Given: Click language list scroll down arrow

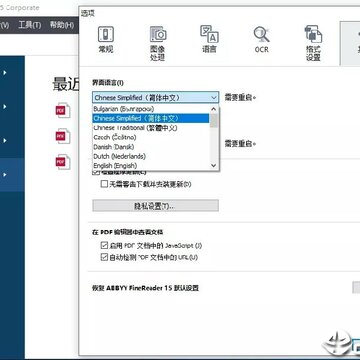Looking at the screenshot, I should click(x=214, y=166).
